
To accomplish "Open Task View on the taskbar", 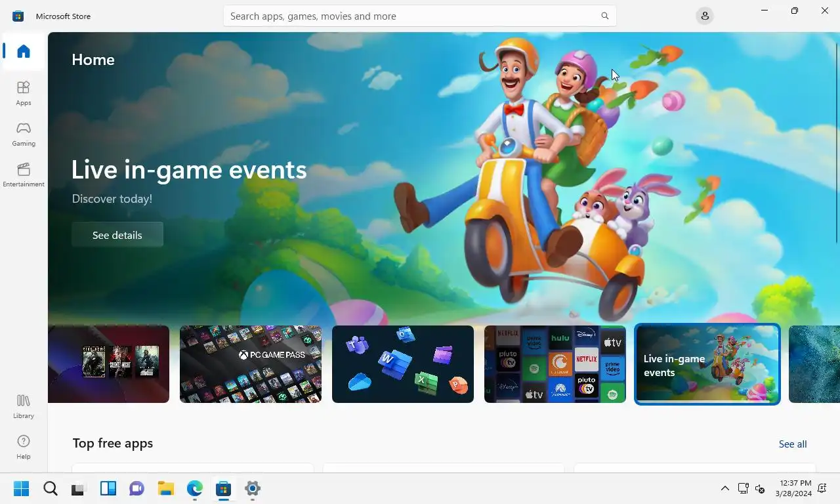I will pyautogui.click(x=79, y=488).
